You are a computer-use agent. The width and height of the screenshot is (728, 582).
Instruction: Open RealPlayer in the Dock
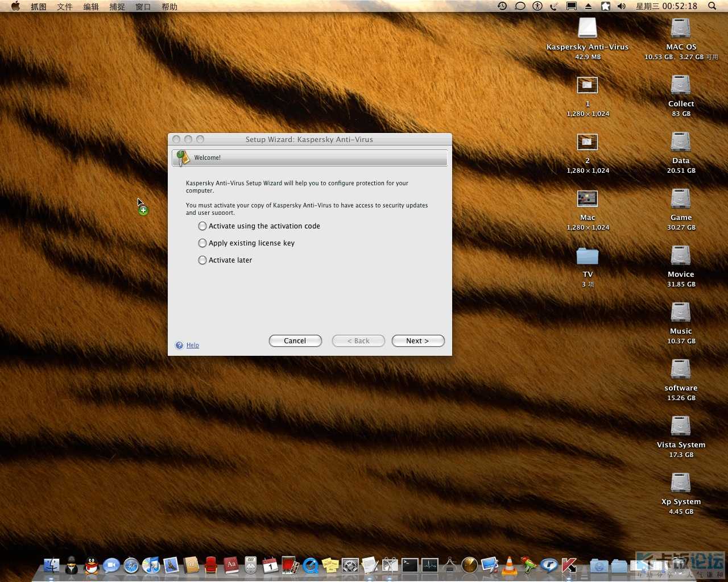(x=549, y=565)
